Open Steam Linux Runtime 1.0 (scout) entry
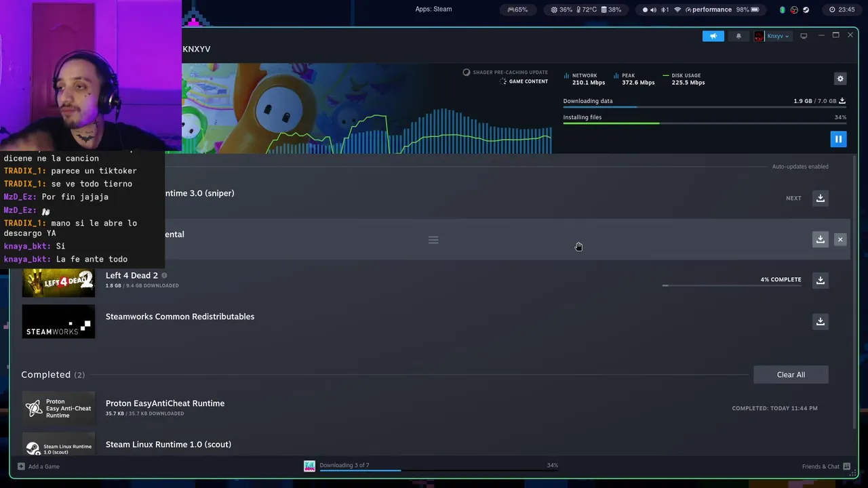Image resolution: width=868 pixels, height=488 pixels. [168, 445]
